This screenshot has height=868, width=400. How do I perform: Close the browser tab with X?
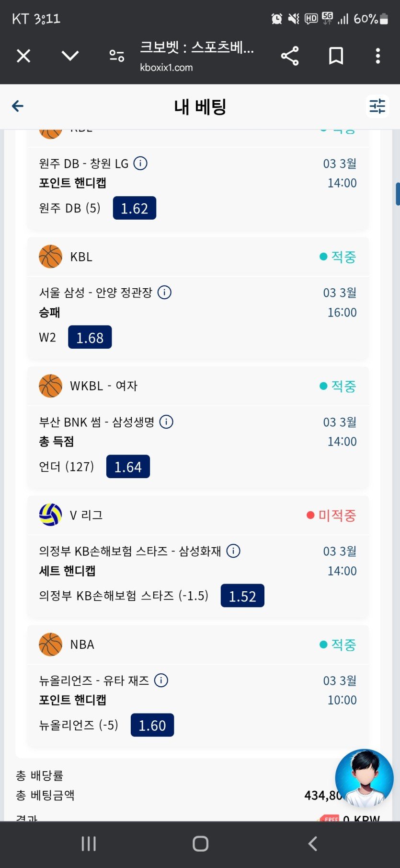pyautogui.click(x=23, y=56)
